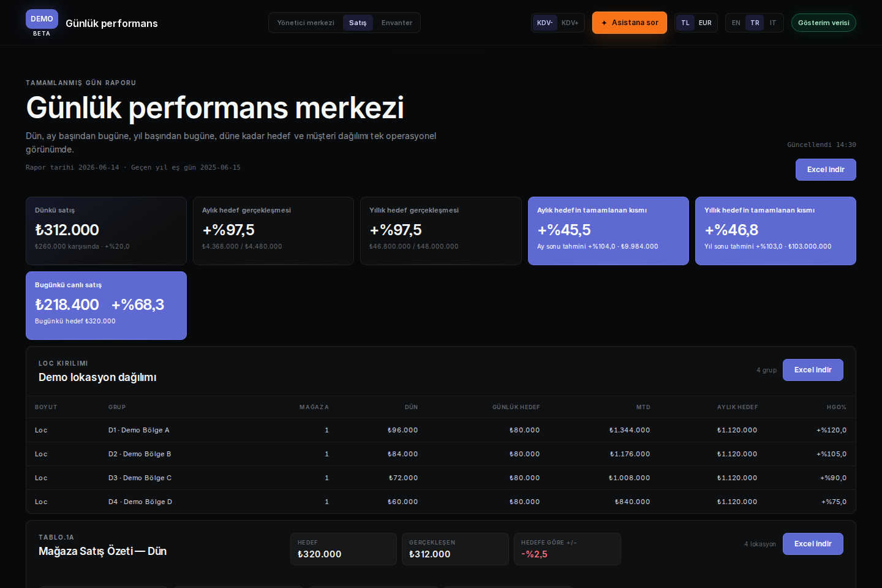This screenshot has height=588, width=882.
Task: Click the 4 grup count label
Action: 766,370
